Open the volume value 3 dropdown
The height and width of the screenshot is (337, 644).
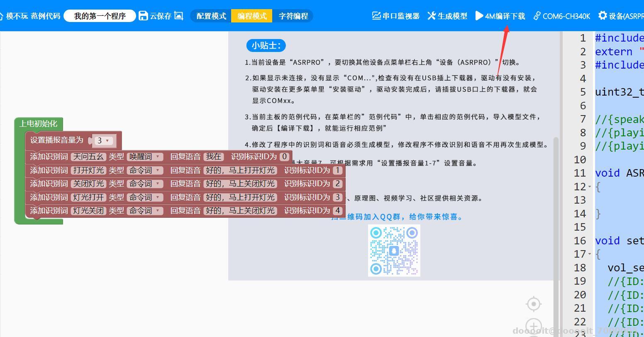tap(103, 140)
